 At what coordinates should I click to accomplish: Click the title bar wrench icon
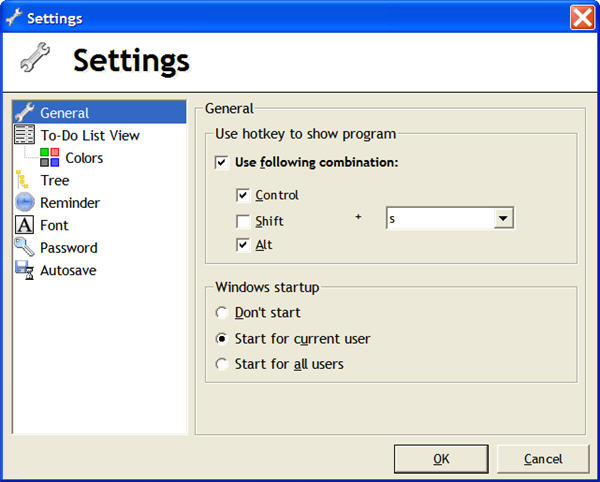click(14, 17)
